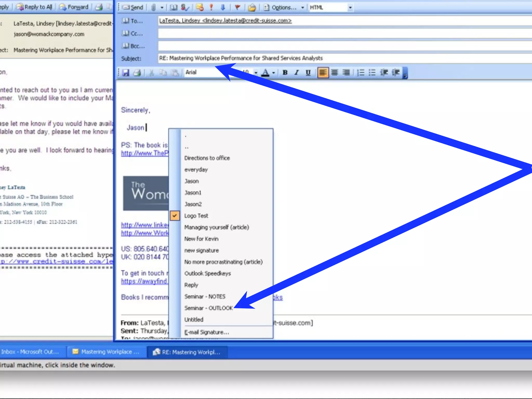532x399 pixels.
Task: Click the Check Names icon
Action: pos(185,7)
